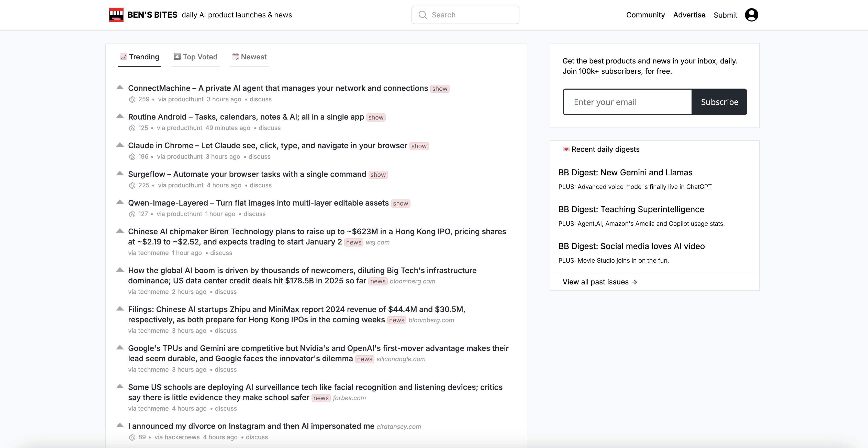Click the Search input field

(465, 15)
